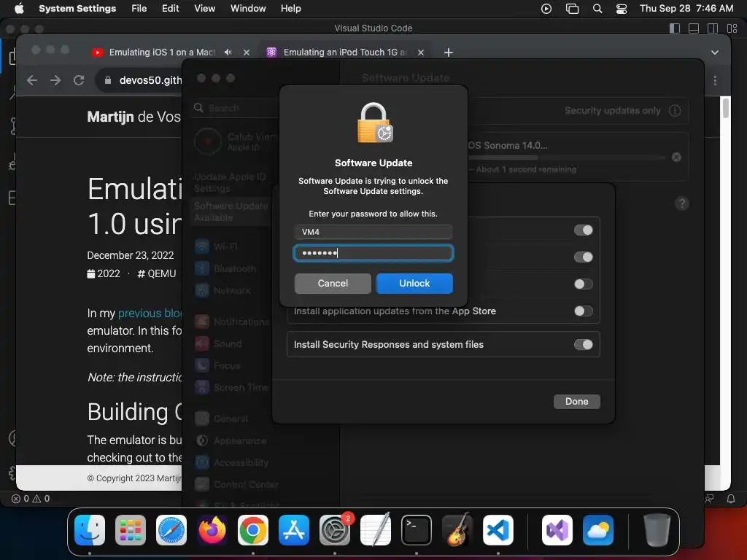Toggle VS Code panel layout icon
Image resolution: width=747 pixels, height=560 pixels.
pos(694,28)
